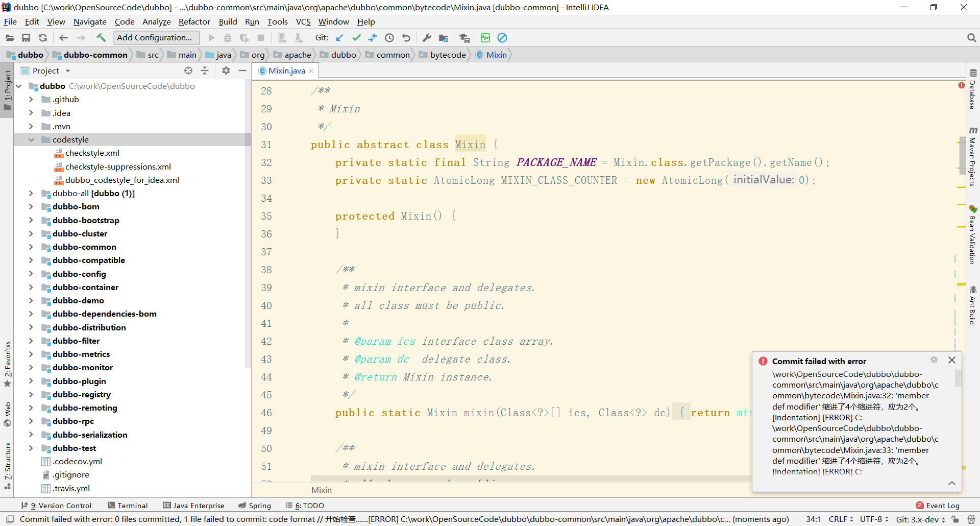Screen dimensions: 980x526
Task: Collapse the Commit failed notification with its chevron
Action: click(x=952, y=483)
